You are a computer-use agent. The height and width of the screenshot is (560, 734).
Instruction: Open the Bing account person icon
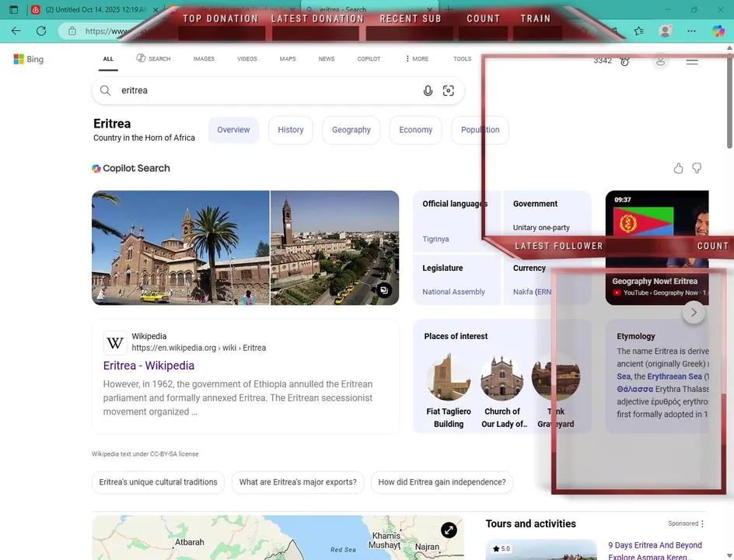tap(660, 61)
